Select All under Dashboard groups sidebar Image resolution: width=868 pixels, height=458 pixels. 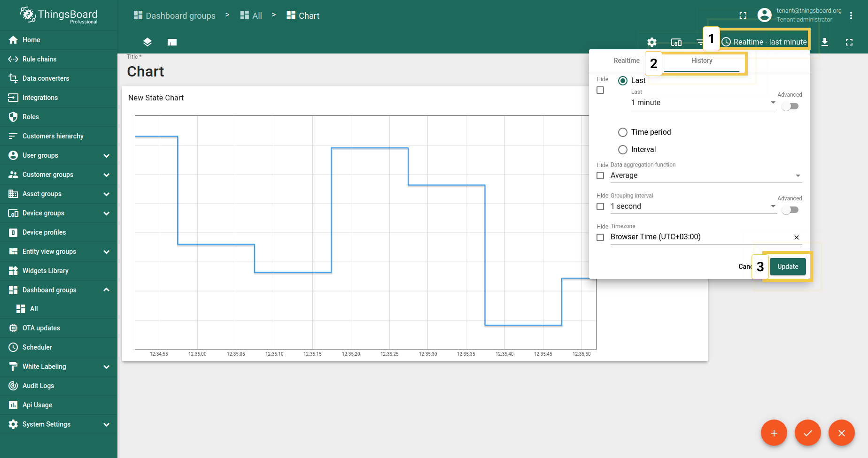59,309
